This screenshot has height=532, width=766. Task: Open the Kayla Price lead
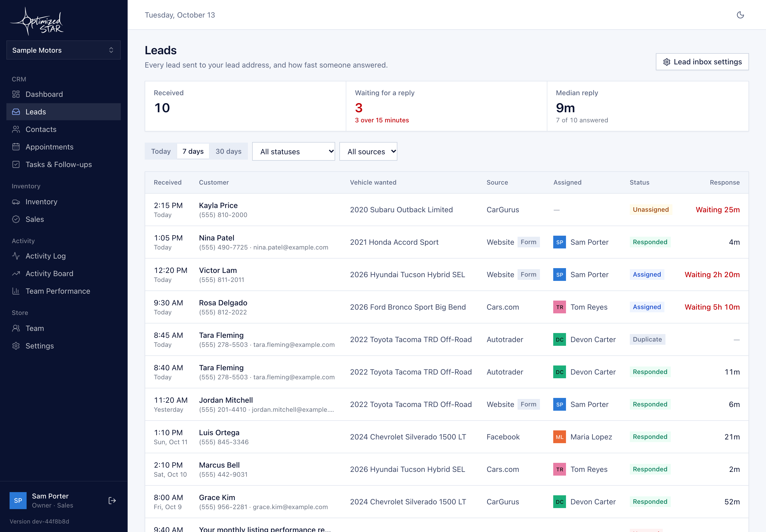pyautogui.click(x=447, y=210)
